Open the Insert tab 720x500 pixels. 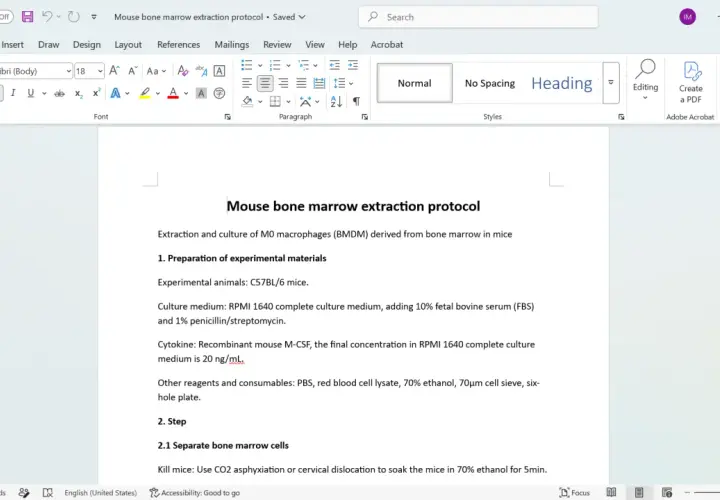coord(12,45)
